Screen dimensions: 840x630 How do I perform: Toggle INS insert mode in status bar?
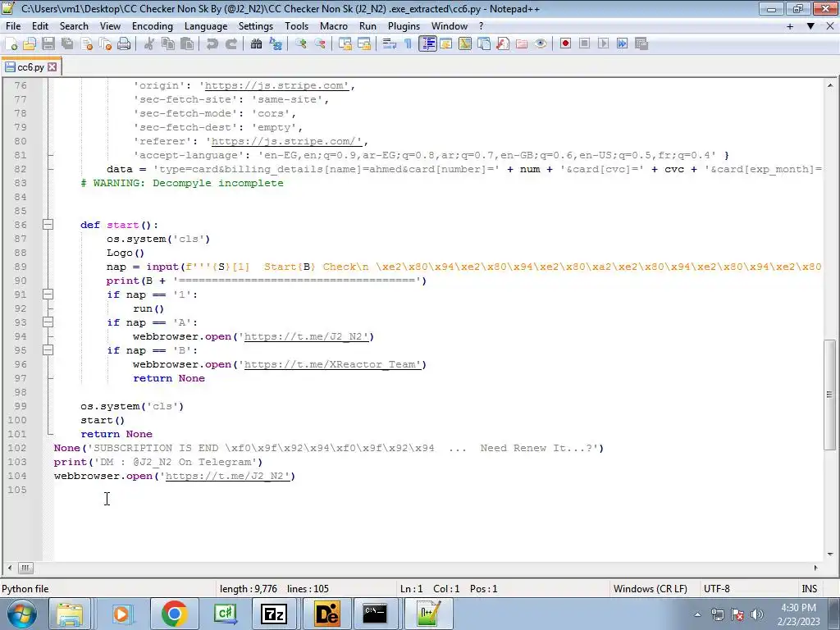(809, 589)
